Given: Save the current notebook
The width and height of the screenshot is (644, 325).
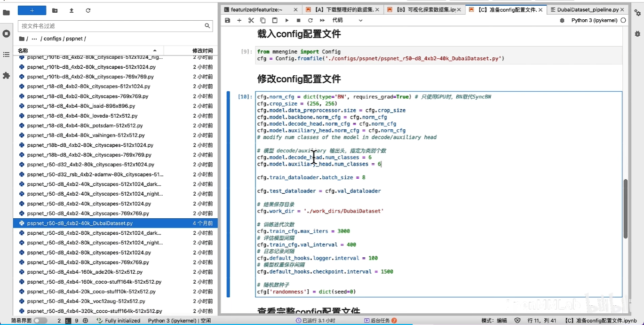Looking at the screenshot, I should (x=228, y=20).
